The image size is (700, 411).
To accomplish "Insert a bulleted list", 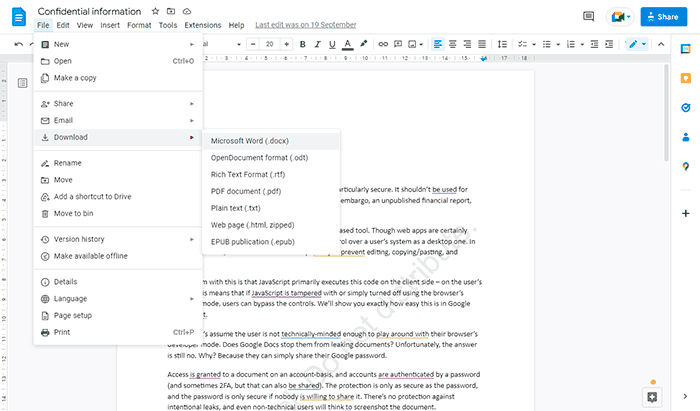I will pyautogui.click(x=546, y=44).
